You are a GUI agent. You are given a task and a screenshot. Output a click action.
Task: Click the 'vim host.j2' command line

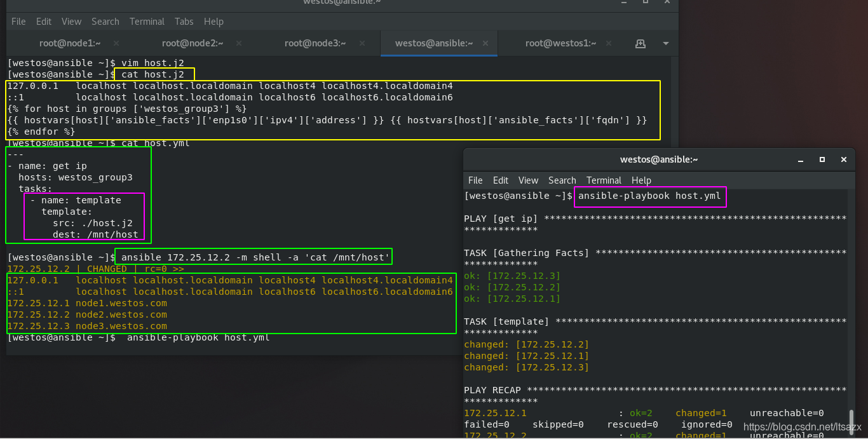point(95,63)
